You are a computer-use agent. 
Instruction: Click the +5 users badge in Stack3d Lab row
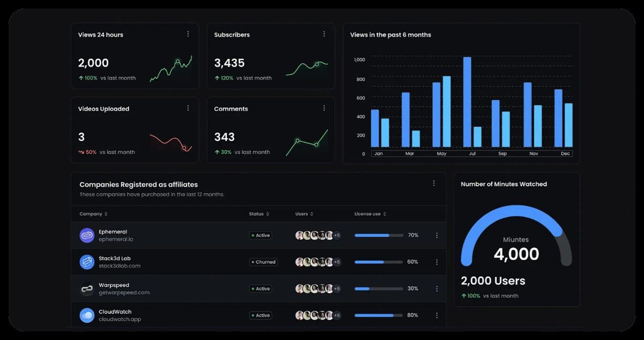point(337,262)
